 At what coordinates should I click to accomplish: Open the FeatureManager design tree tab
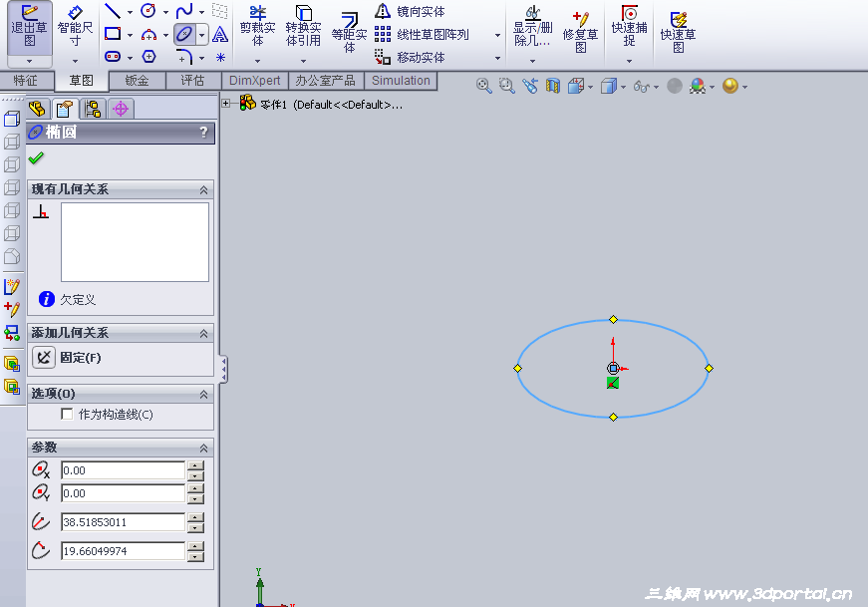point(38,109)
